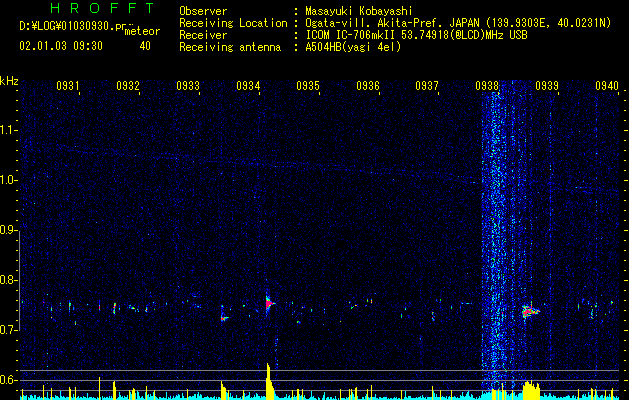
Task: Click the date stamp 02.01.03 09:30
Action: [x=61, y=46]
